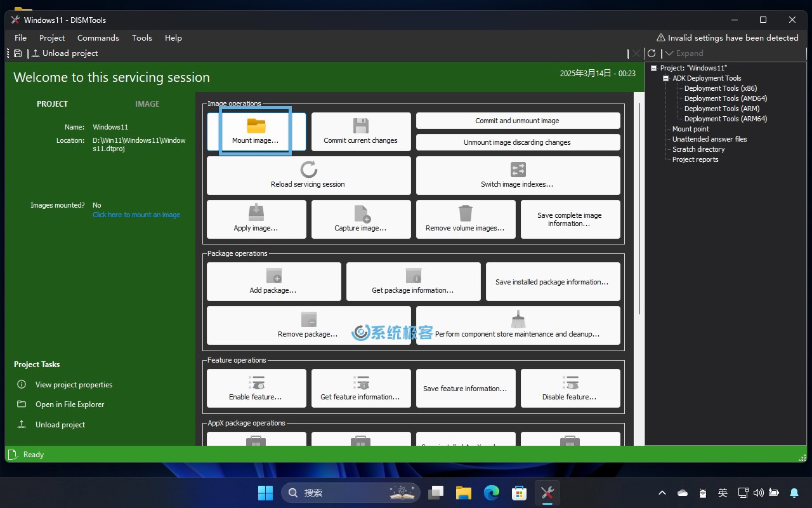This screenshot has height=508, width=812.
Task: Open the notification bell in the tray
Action: tap(794, 493)
